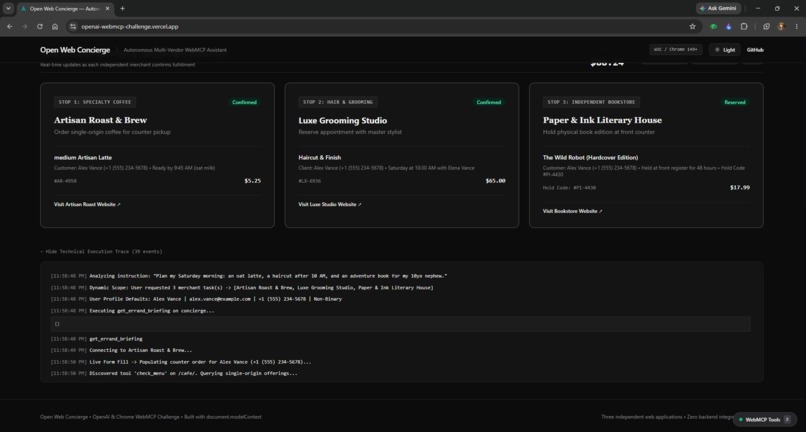View site information icon in address bar
This screenshot has width=806, height=432.
tap(73, 26)
